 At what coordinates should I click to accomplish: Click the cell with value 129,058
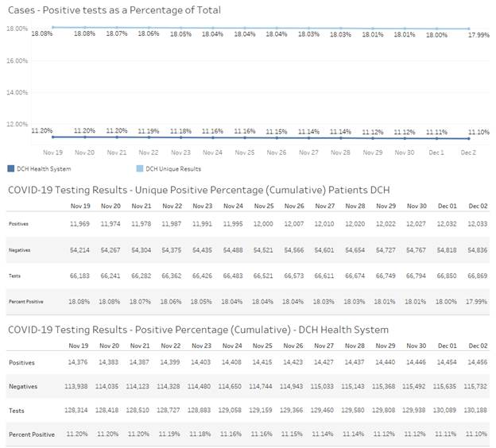point(230,411)
